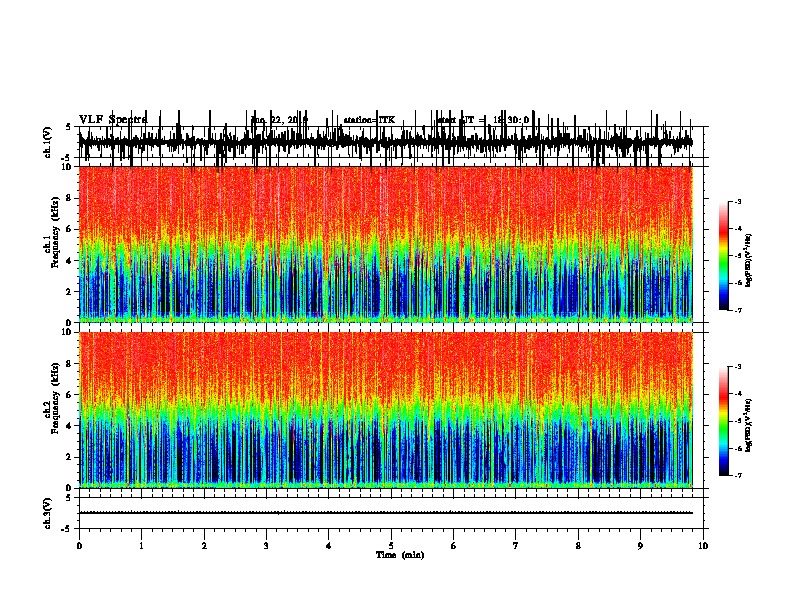The height and width of the screenshot is (612, 792).
Task: Click the "-7" value on ch.2 color bar
Action: click(738, 475)
